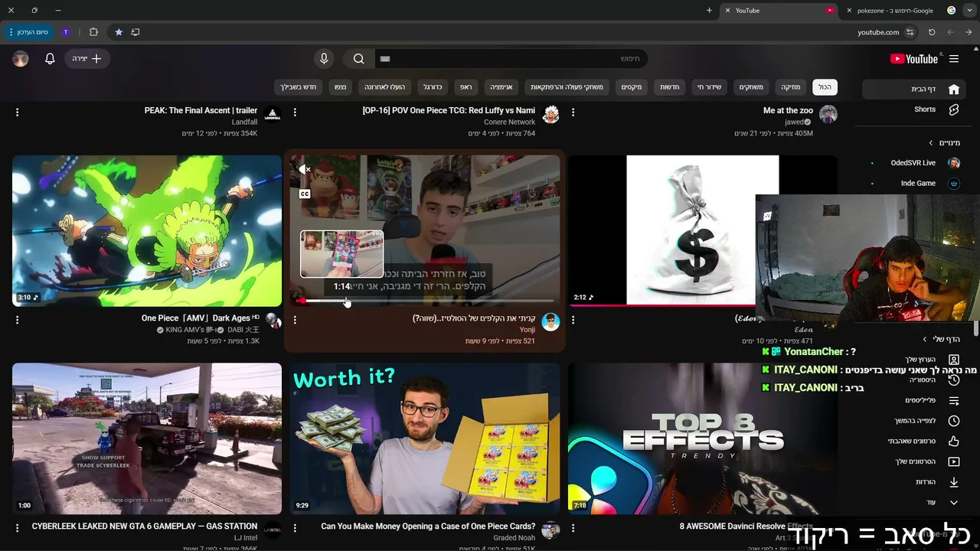Viewport: 980px width, 551px height.
Task: Click the youtube.com address bar
Action: tap(878, 32)
